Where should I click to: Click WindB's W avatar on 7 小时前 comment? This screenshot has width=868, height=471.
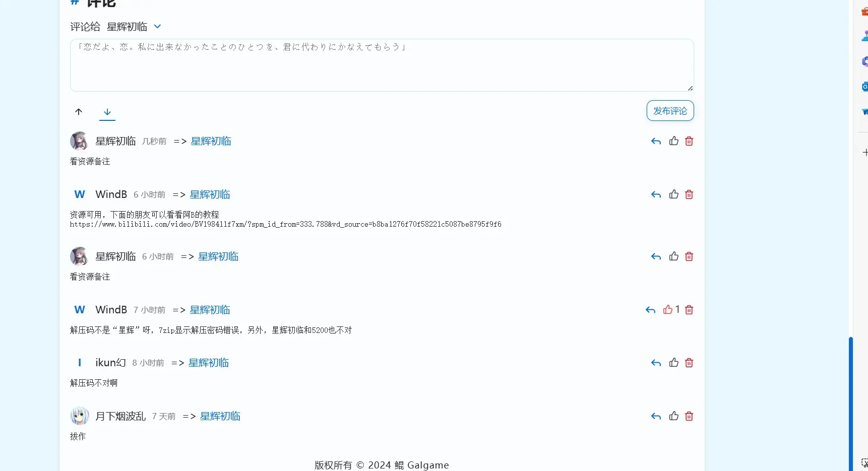[80, 310]
